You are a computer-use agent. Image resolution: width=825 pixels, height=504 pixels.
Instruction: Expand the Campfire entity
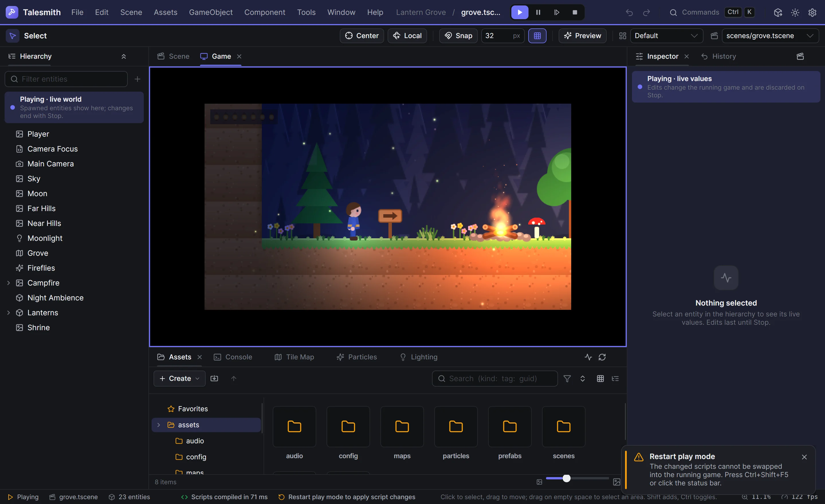9,283
